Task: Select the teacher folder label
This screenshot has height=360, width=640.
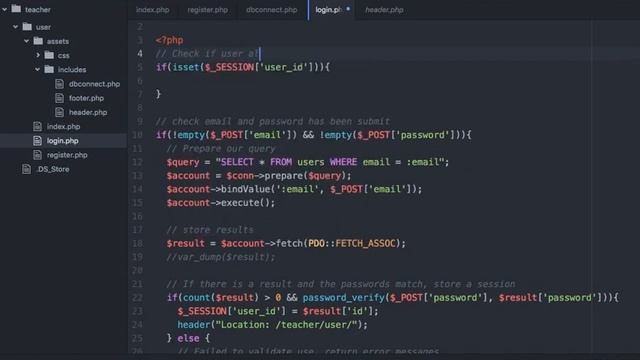Action: point(38,9)
